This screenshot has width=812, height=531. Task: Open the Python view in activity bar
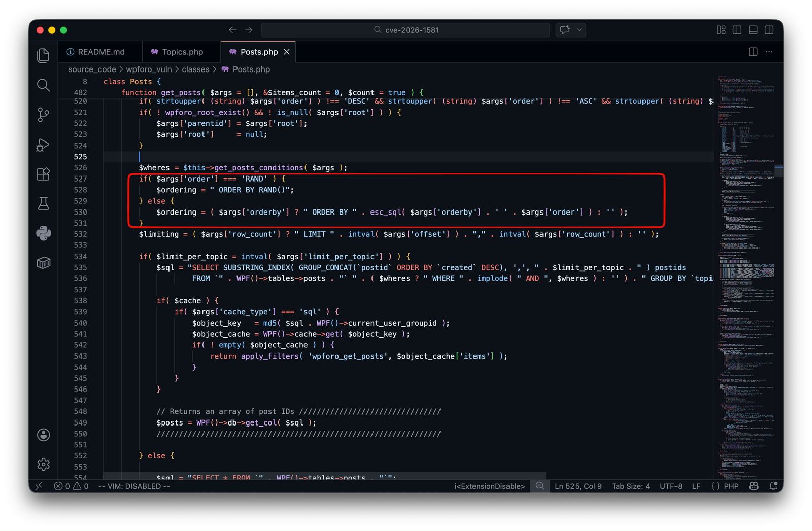[44, 233]
